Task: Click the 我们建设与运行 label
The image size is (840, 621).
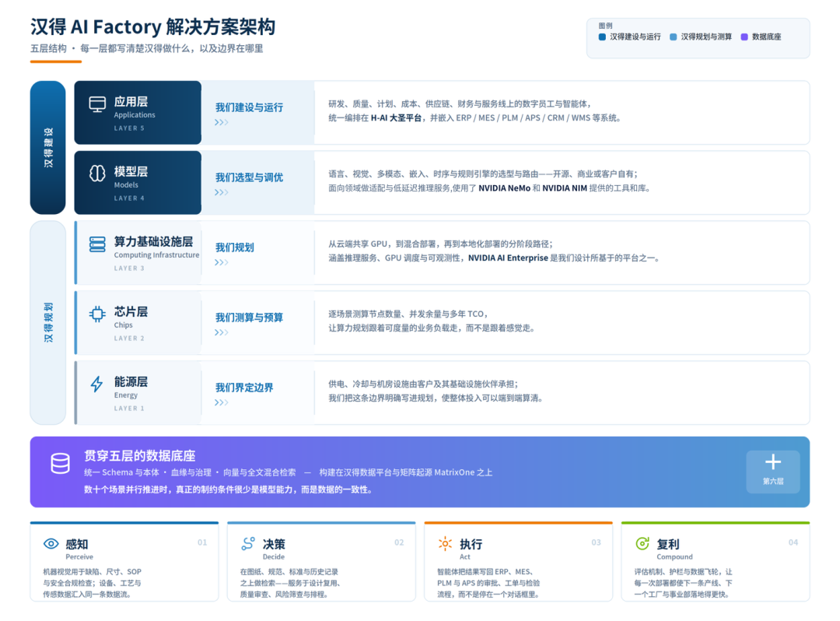Action: point(249,107)
